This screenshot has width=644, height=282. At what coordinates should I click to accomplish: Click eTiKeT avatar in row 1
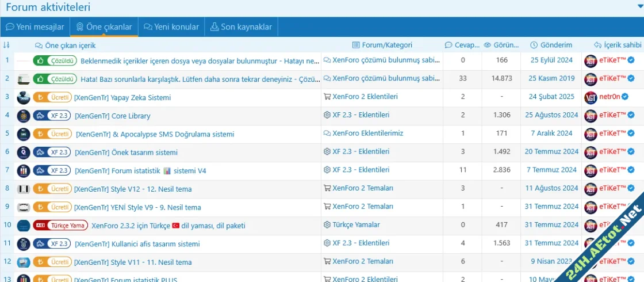(x=591, y=60)
